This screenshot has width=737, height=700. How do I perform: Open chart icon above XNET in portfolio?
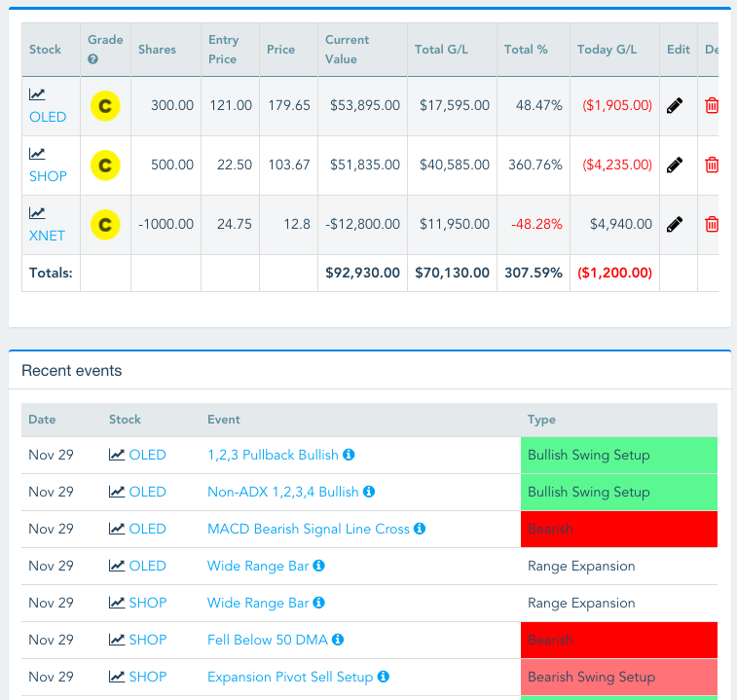tap(37, 213)
